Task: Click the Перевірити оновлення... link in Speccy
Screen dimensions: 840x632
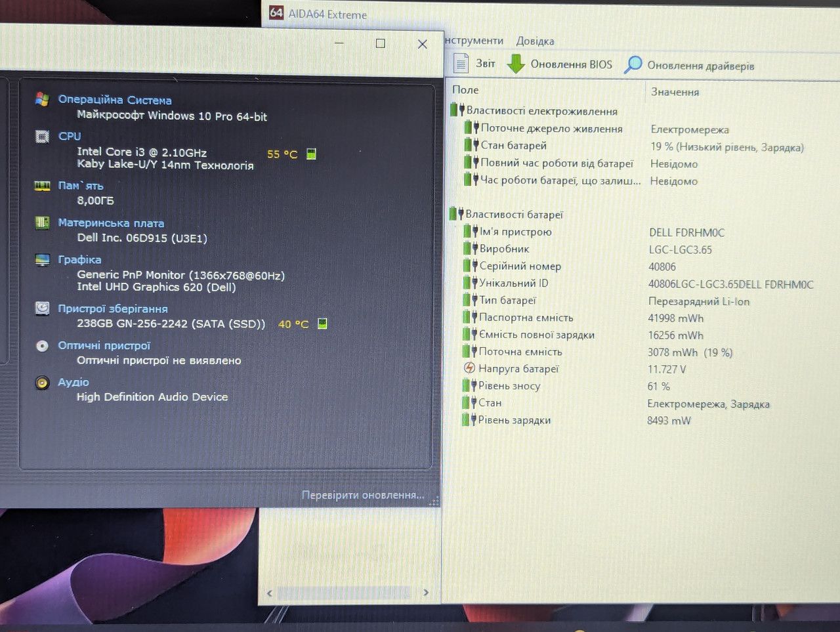Action: tap(363, 495)
